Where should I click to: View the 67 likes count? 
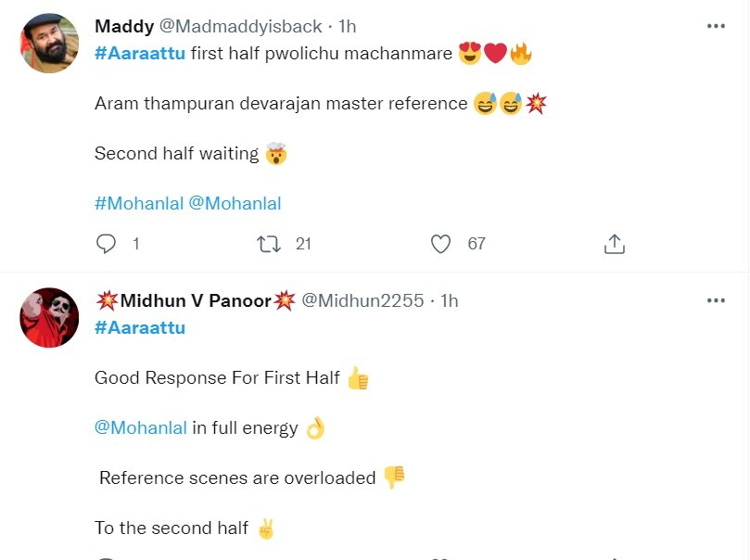pos(477,244)
